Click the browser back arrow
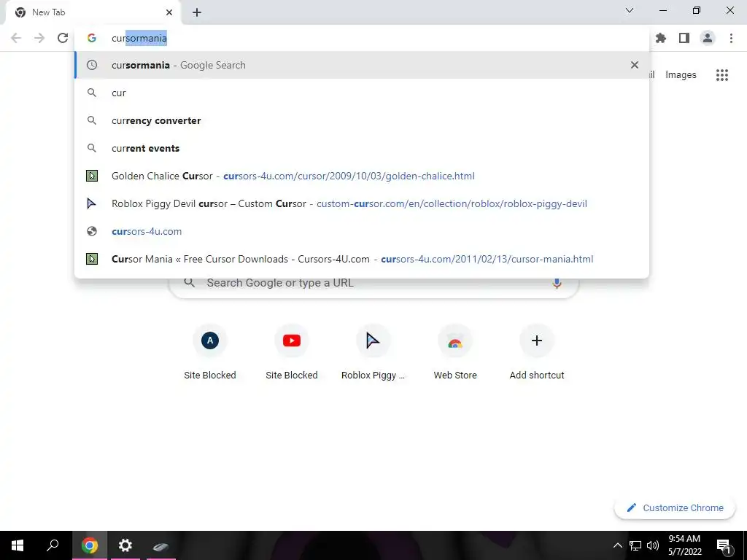This screenshot has height=560, width=747. [x=16, y=38]
